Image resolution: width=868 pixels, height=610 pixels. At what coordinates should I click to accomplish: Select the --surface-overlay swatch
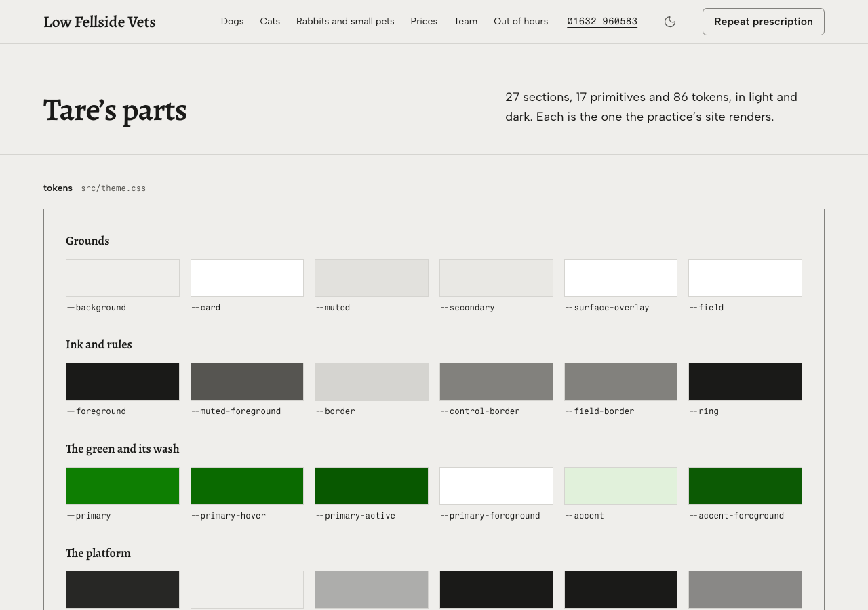tap(620, 278)
